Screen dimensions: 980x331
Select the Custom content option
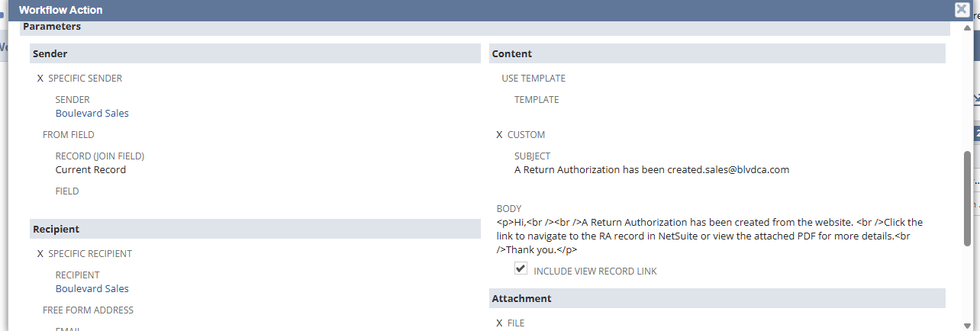click(500, 135)
